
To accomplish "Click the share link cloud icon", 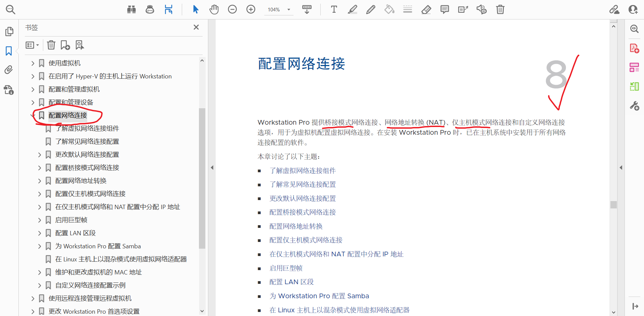I will (614, 9).
